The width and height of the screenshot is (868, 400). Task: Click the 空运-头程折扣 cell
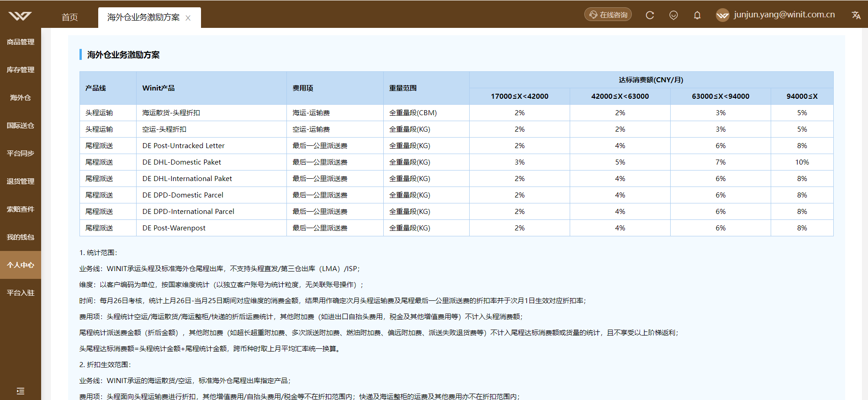point(212,129)
